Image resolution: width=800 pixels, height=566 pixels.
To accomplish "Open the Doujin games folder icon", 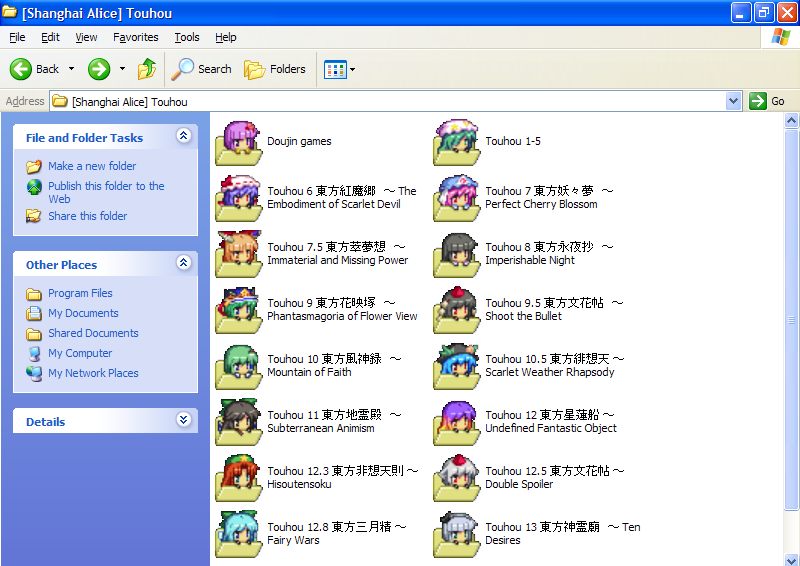I will (239, 143).
